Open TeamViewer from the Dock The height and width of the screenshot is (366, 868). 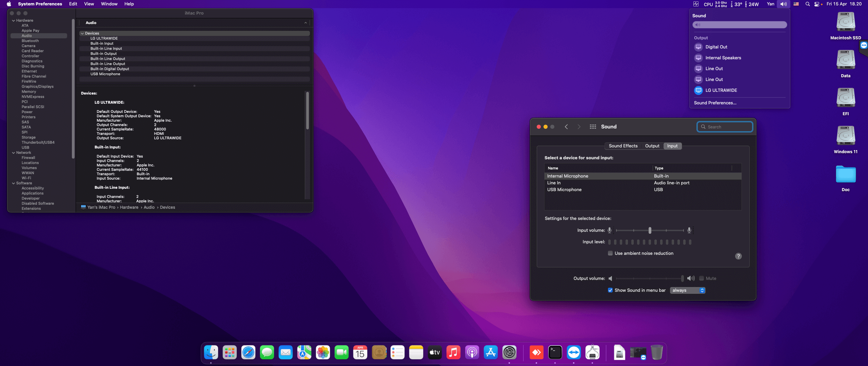coord(574,353)
